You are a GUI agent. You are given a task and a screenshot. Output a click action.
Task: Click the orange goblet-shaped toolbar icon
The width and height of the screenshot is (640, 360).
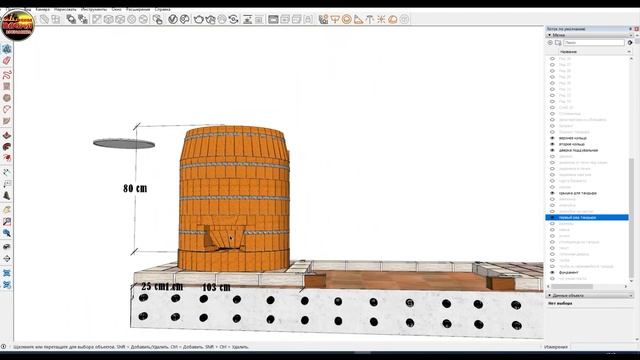pyautogui.click(x=335, y=19)
